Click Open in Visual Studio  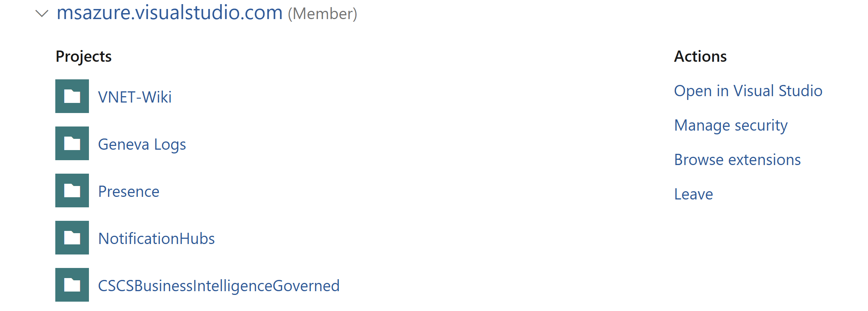click(x=748, y=91)
